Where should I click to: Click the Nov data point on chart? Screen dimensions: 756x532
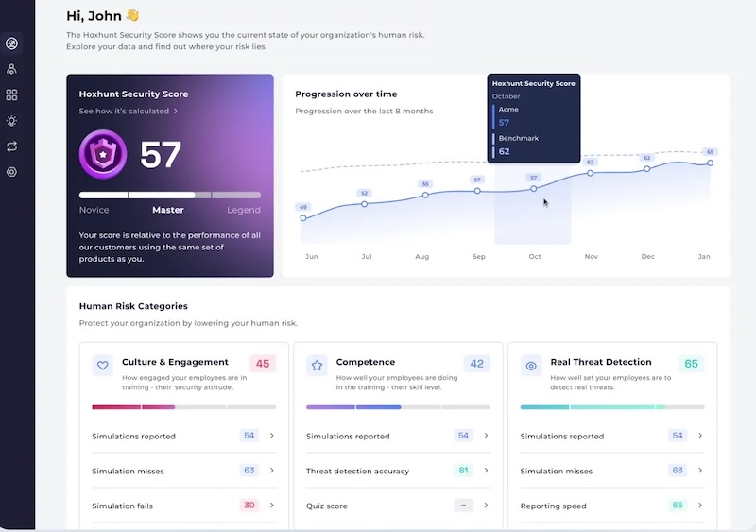pos(590,173)
